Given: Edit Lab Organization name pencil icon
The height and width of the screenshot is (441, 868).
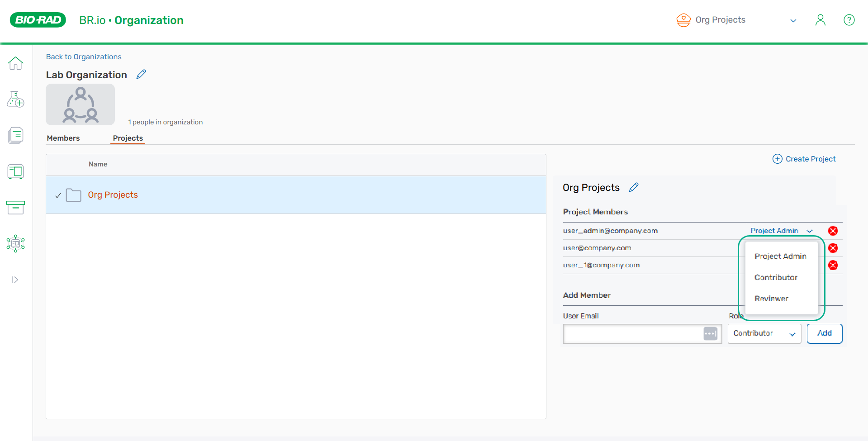Looking at the screenshot, I should tap(141, 75).
